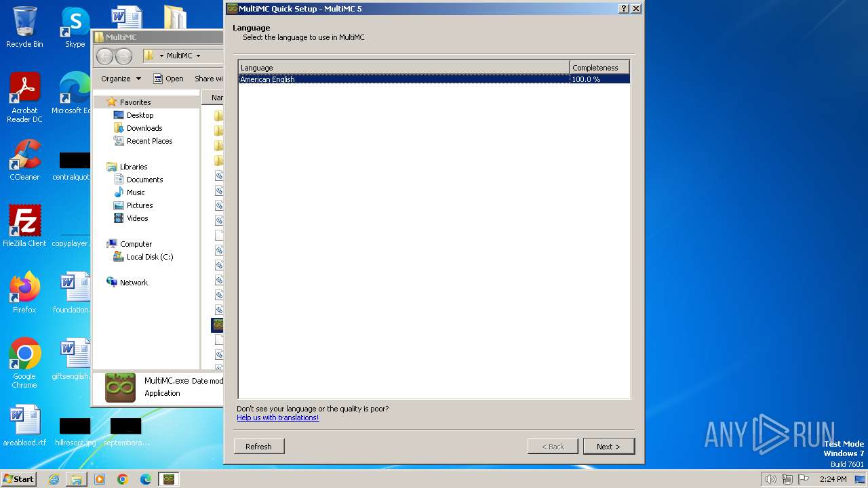The width and height of the screenshot is (868, 488).
Task: Open the Action Center flag icon
Action: pos(804,479)
